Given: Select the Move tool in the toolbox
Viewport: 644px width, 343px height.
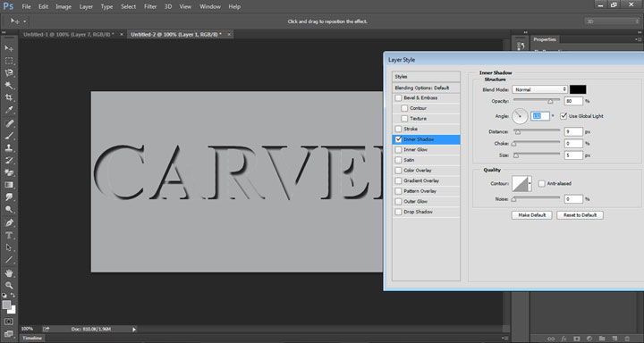Looking at the screenshot, I should [9, 48].
